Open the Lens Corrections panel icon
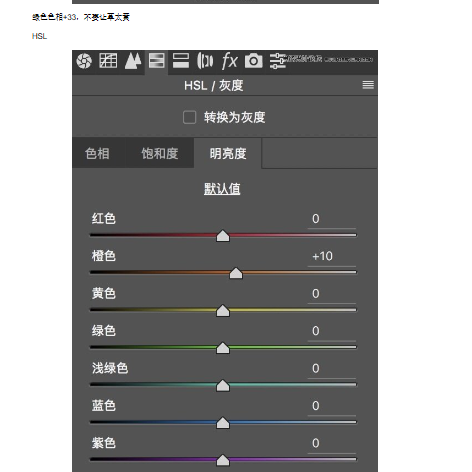 pos(205,61)
